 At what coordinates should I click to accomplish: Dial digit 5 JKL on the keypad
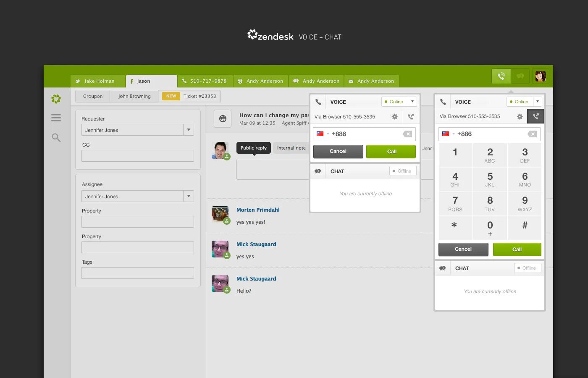(x=490, y=179)
